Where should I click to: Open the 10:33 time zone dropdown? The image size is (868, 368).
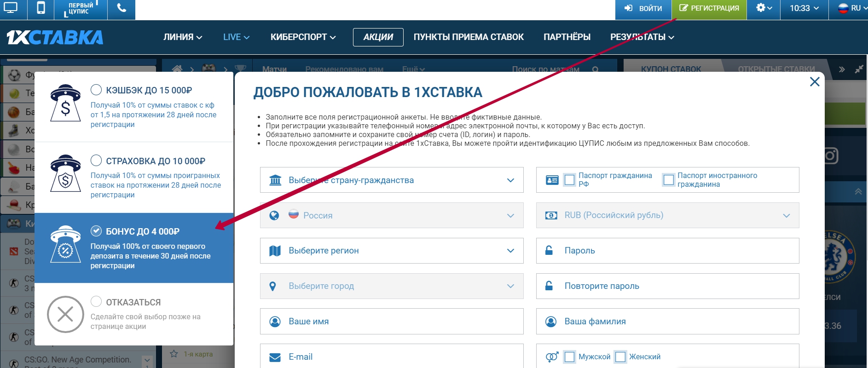click(x=804, y=8)
